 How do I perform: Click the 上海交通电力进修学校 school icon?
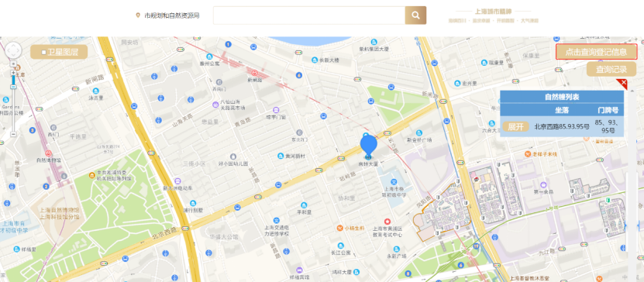277,221
